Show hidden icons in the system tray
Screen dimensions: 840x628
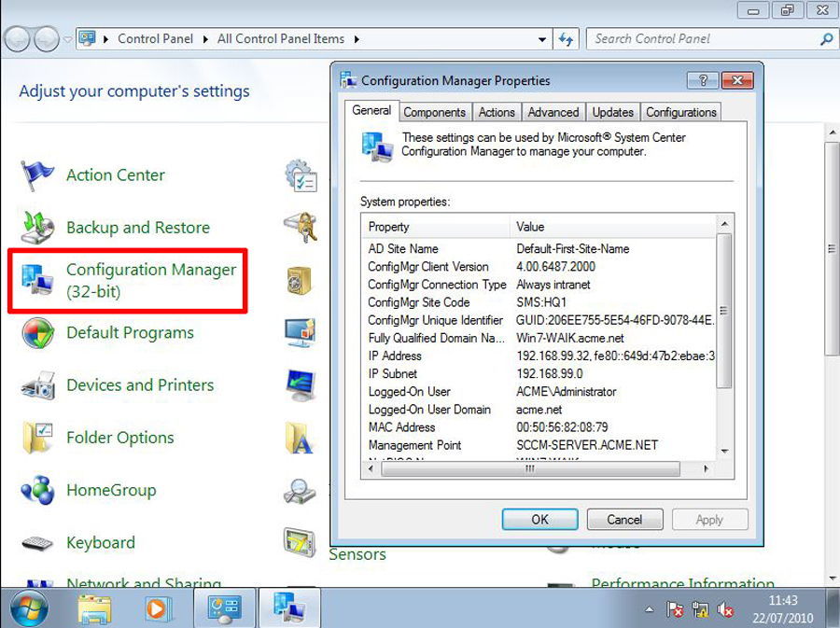[x=649, y=609]
